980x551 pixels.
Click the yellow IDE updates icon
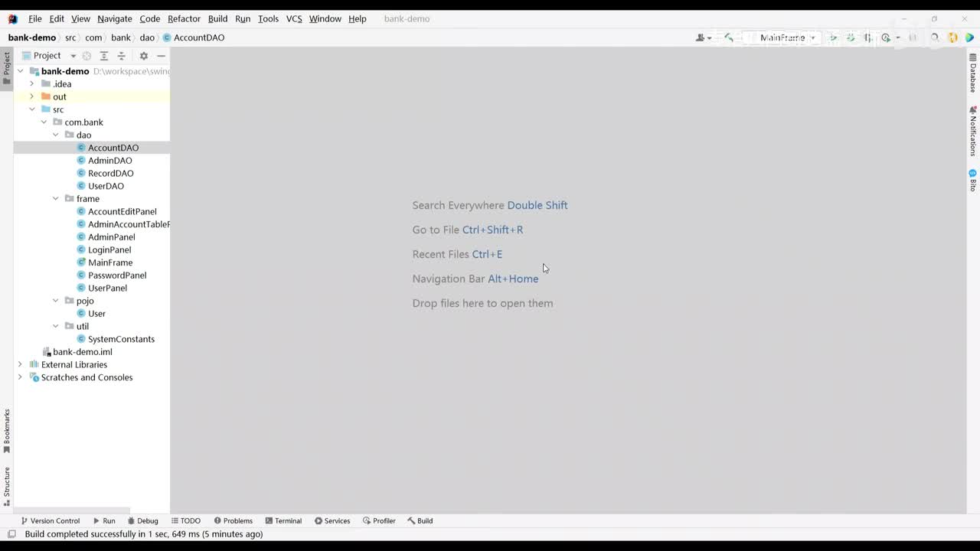coord(952,37)
